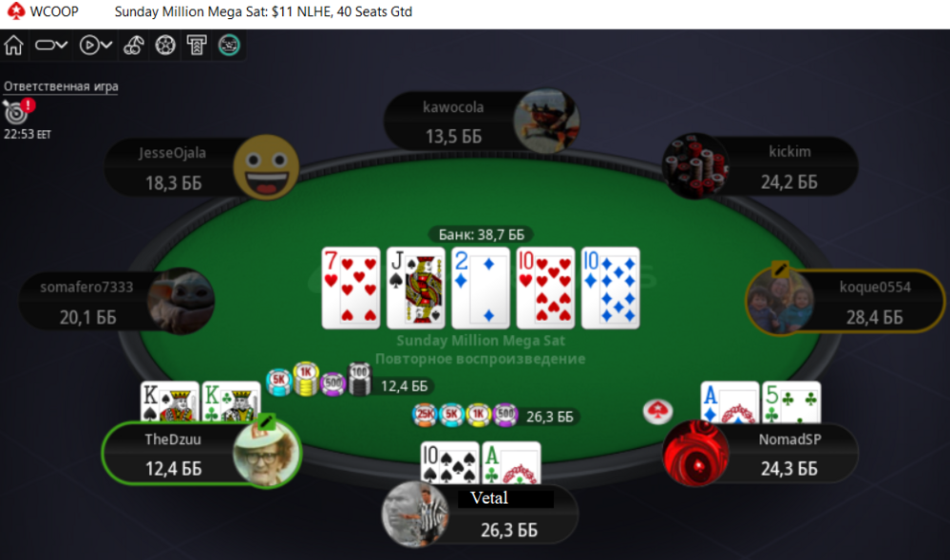Expand the table layout dropdown arrow
This screenshot has height=560, width=950.
pos(62,45)
